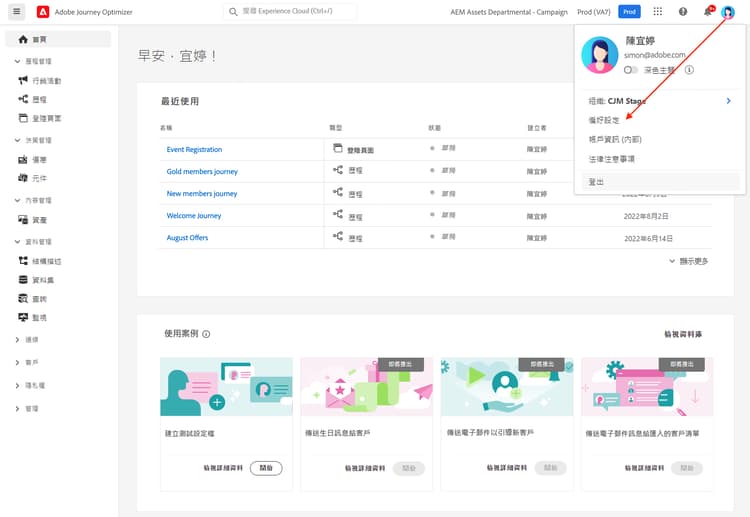The image size is (750, 517).
Task: Open the help question mark icon
Action: 683,11
